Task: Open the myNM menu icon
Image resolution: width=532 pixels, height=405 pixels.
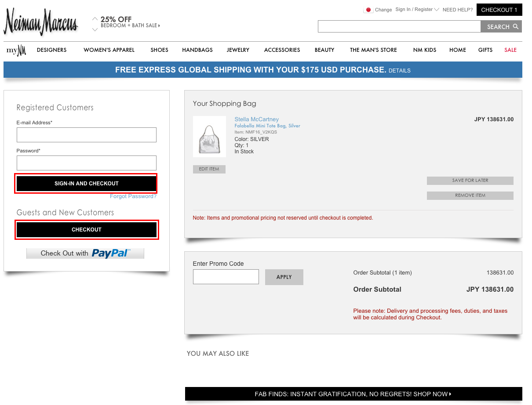Action: coord(16,50)
